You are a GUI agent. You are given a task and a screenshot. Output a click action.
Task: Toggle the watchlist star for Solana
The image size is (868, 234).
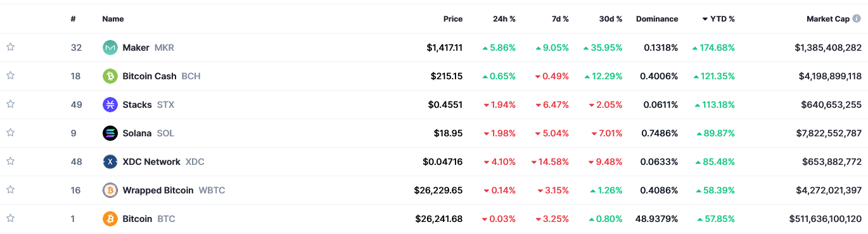tap(10, 133)
